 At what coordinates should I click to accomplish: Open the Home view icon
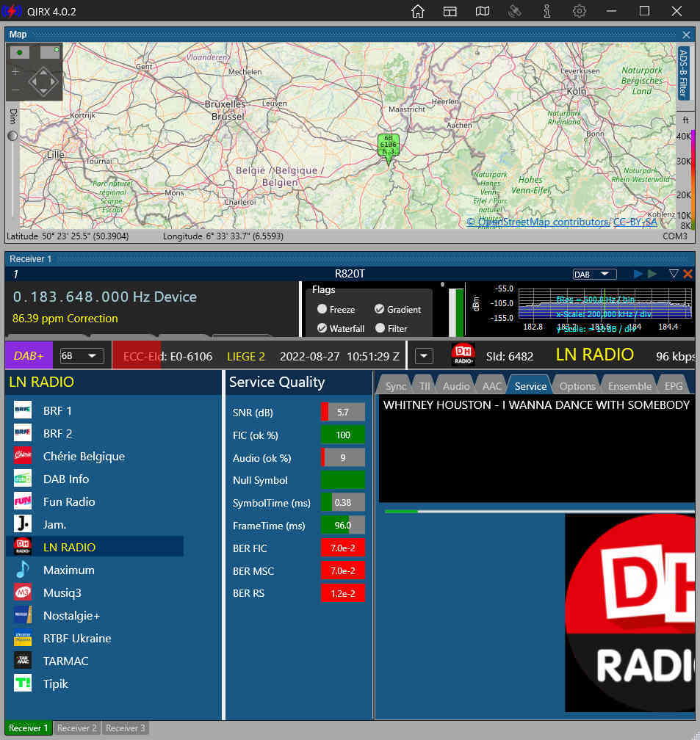pyautogui.click(x=417, y=11)
